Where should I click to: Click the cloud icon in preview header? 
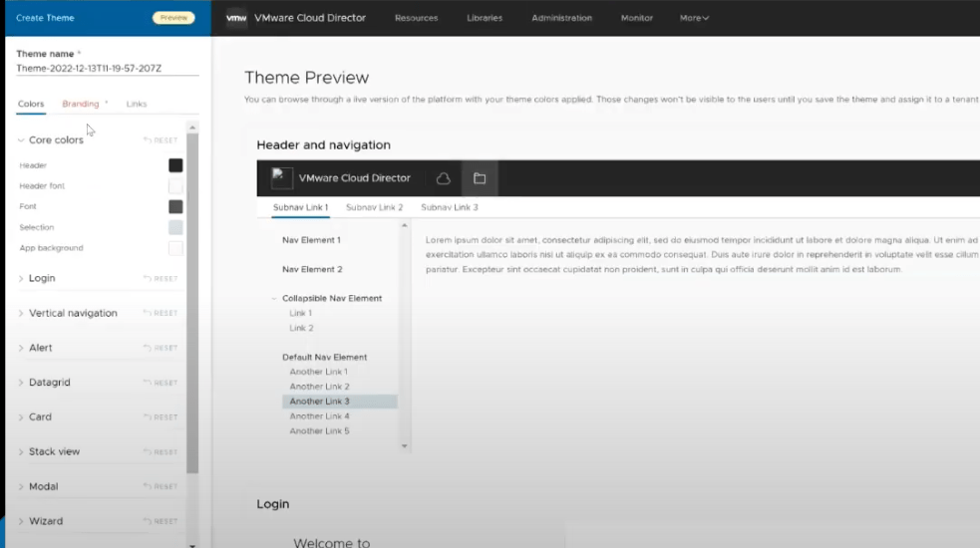click(x=444, y=178)
